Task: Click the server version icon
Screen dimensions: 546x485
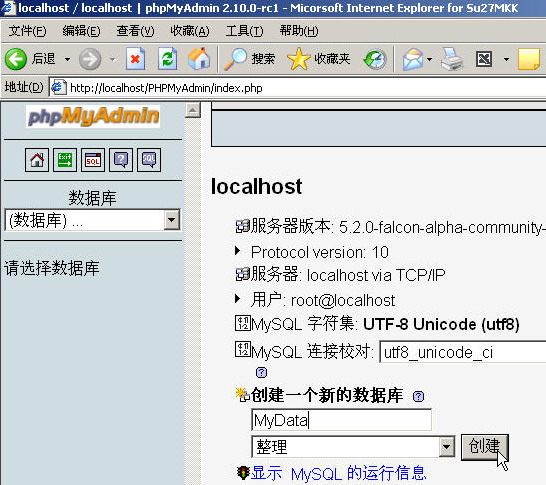Action: pos(243,226)
